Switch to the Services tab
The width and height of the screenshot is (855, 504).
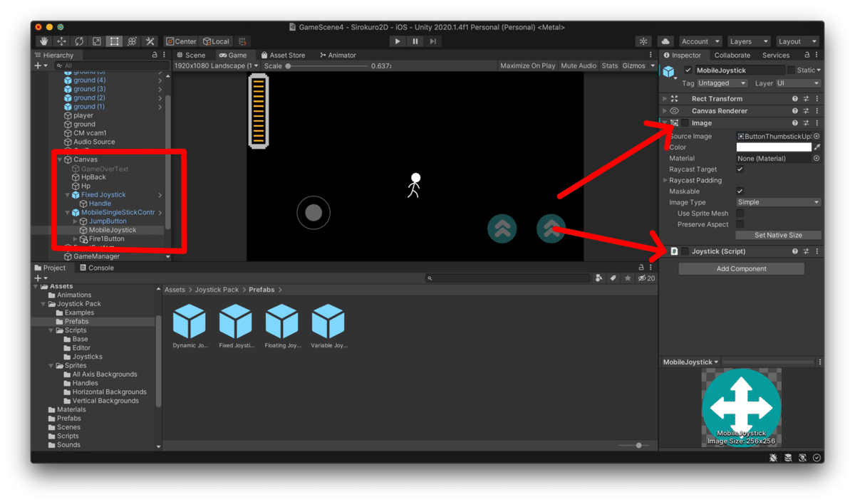click(x=776, y=55)
